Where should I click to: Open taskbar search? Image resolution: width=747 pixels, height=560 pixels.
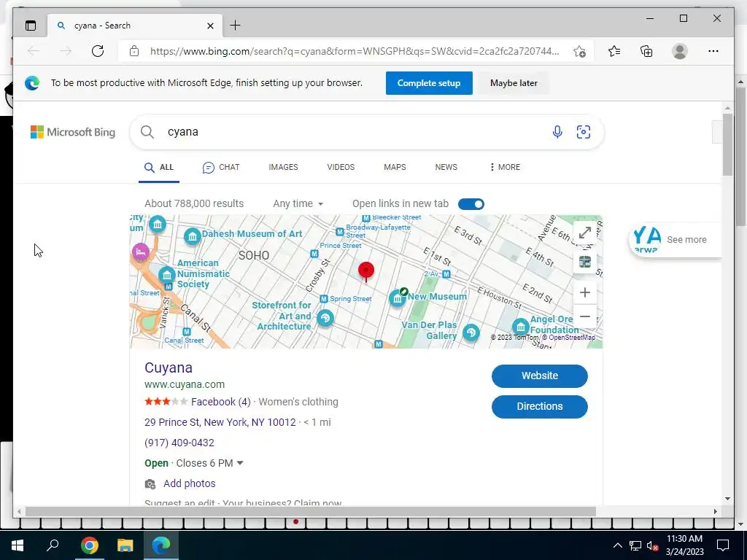click(53, 545)
